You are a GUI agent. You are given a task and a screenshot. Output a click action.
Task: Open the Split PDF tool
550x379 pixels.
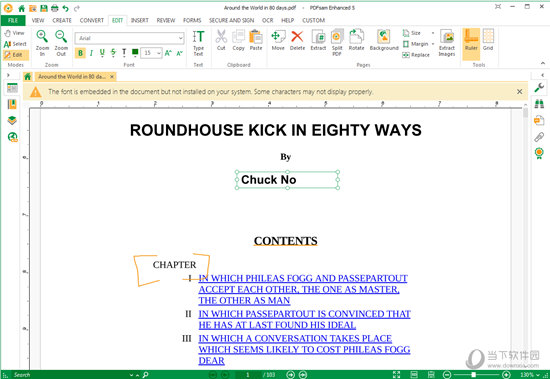pos(337,43)
